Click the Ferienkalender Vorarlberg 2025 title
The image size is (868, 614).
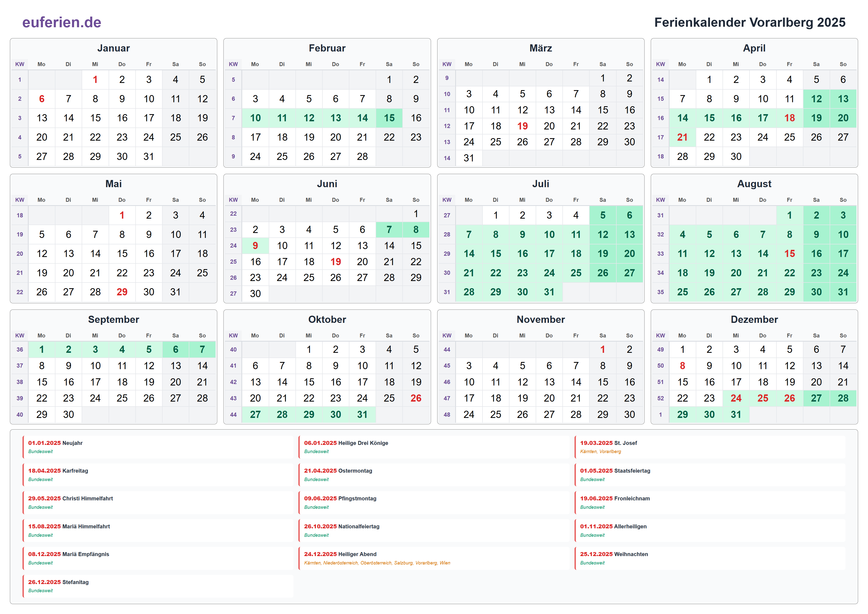pyautogui.click(x=750, y=22)
